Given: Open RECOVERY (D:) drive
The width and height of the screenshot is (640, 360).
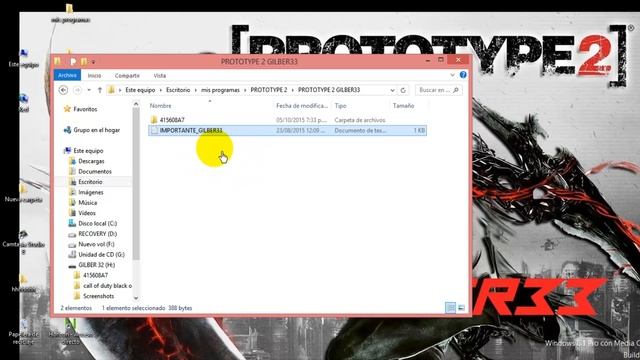Looking at the screenshot, I should [97, 234].
